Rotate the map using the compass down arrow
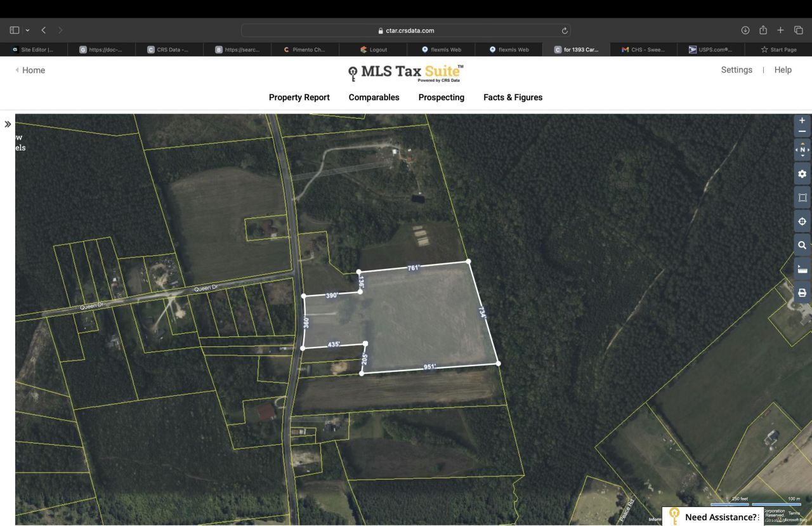 [801, 156]
